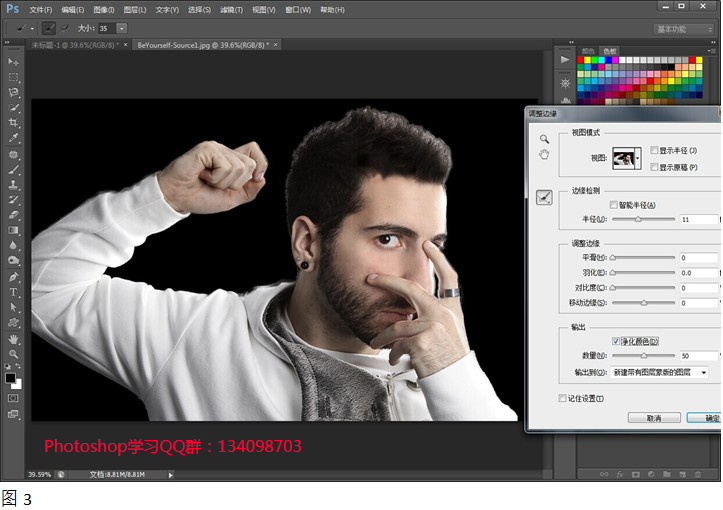Click the 半径 radius value field
The height and width of the screenshot is (510, 723).
(699, 219)
